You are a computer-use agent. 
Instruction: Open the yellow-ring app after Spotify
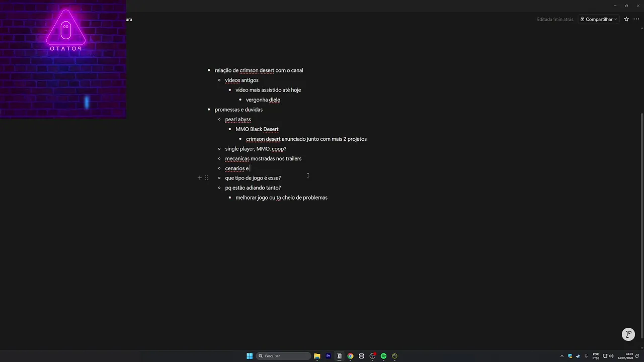(x=394, y=356)
